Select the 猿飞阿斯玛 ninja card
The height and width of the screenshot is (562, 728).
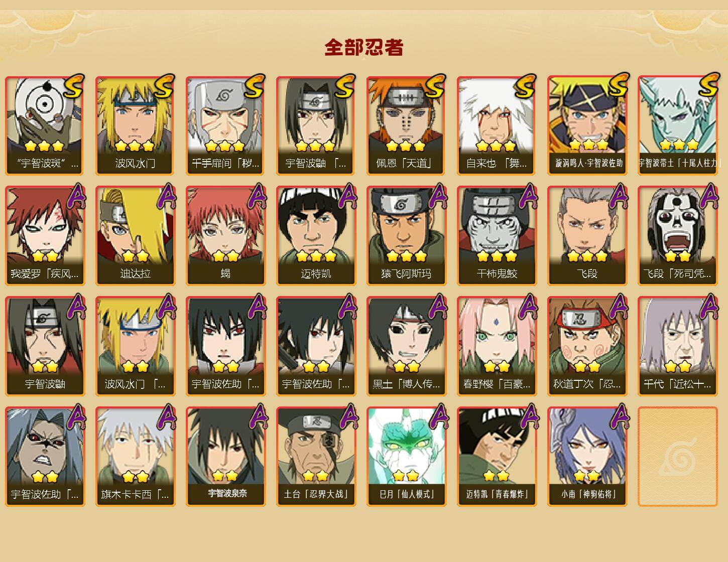pyautogui.click(x=406, y=236)
